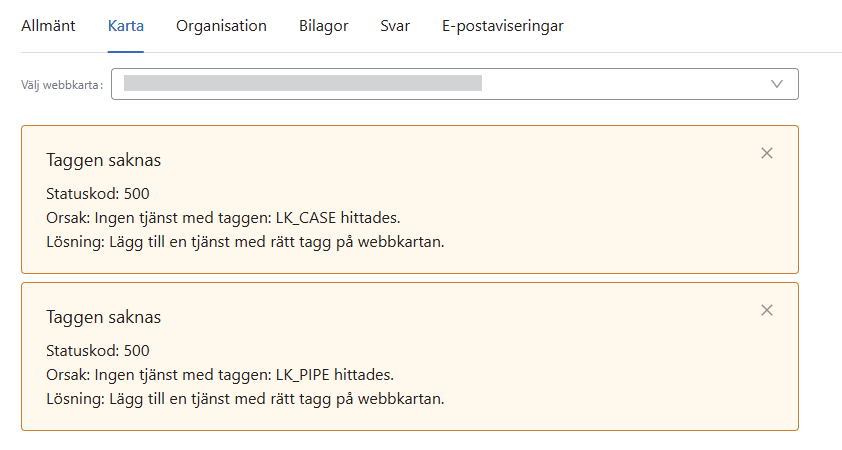The width and height of the screenshot is (842, 450).
Task: Click the "Välj webbkarta" label
Action: [x=62, y=85]
